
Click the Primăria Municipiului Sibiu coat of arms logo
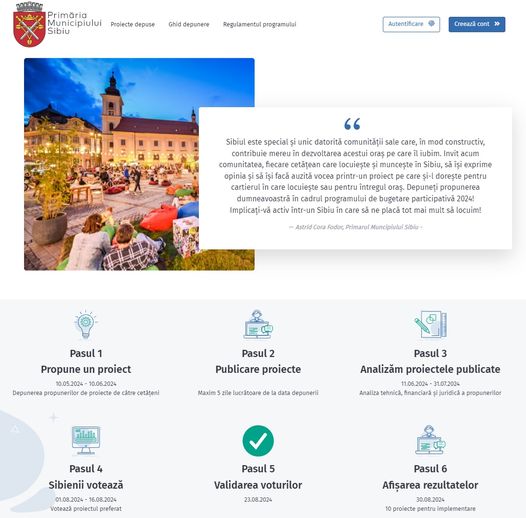click(x=29, y=24)
